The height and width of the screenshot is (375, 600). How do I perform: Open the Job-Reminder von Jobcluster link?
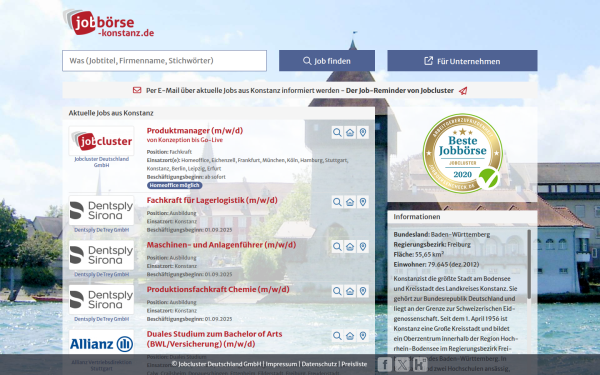(399, 91)
